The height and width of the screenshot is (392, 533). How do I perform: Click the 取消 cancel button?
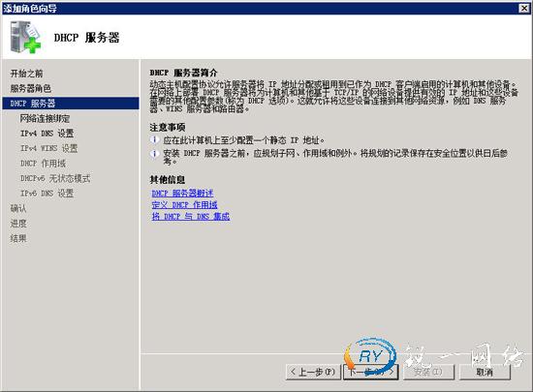(485, 372)
